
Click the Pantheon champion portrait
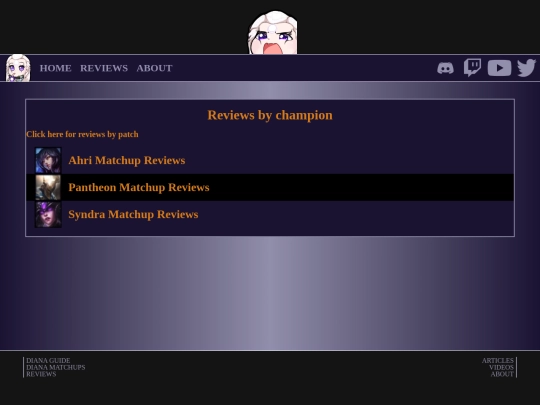[x=48, y=187]
